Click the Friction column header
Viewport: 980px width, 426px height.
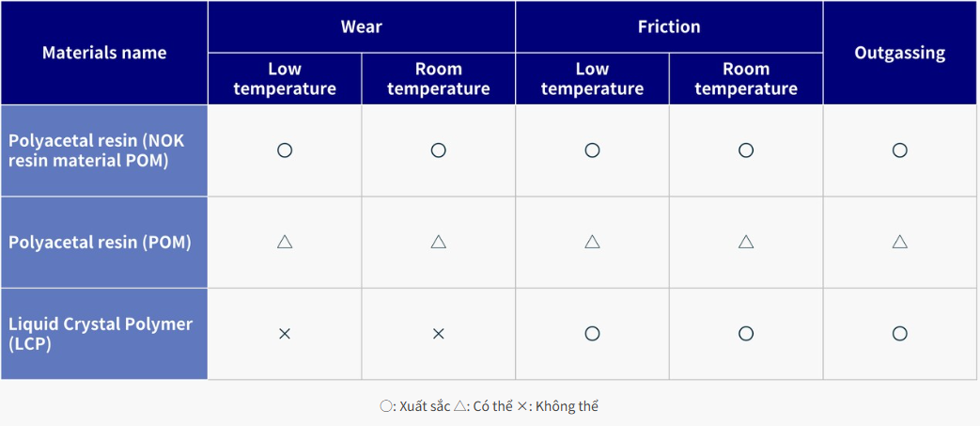669,27
